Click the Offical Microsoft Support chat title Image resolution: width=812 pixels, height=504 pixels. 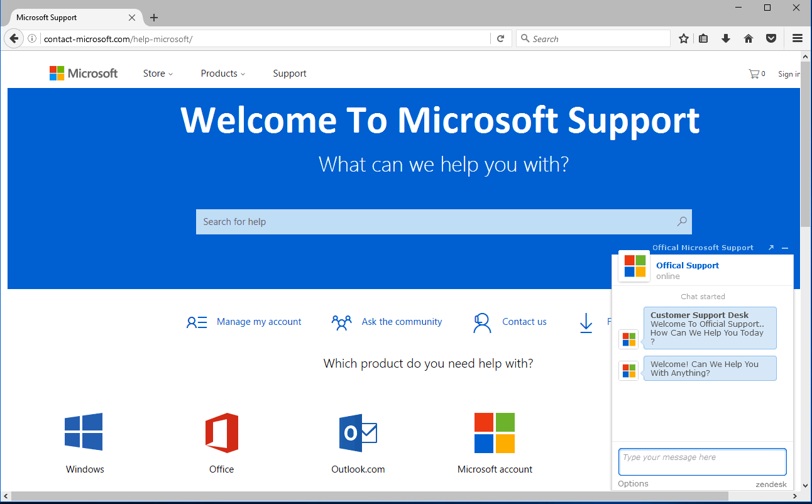tap(703, 248)
